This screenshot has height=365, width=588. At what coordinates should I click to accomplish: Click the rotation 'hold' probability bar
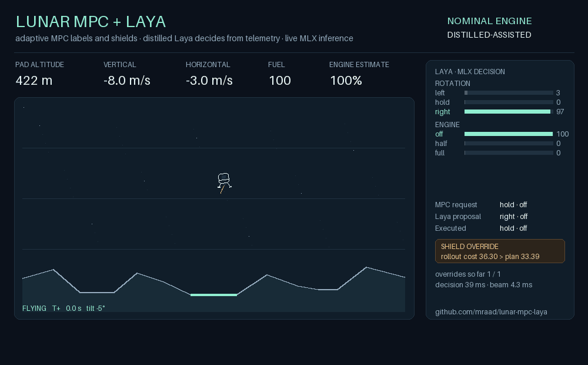(509, 102)
